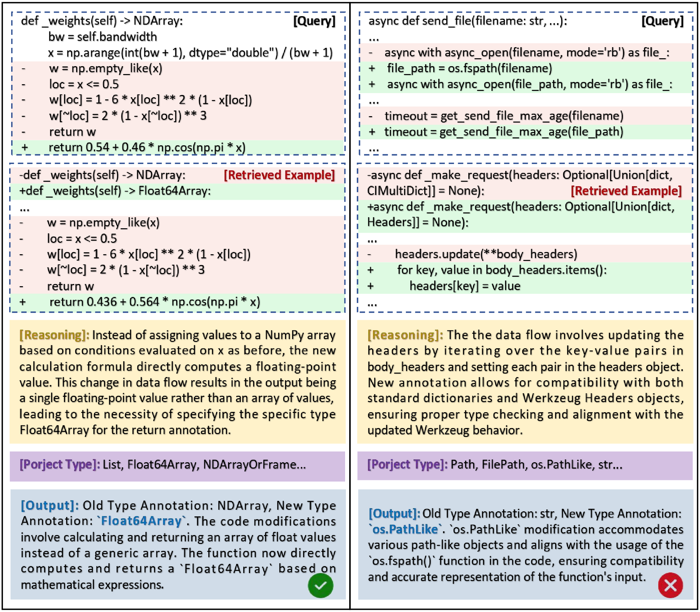Click the line starting 'x = np.arange(int(bw + 1)'
700x612 pixels.
[x=190, y=53]
